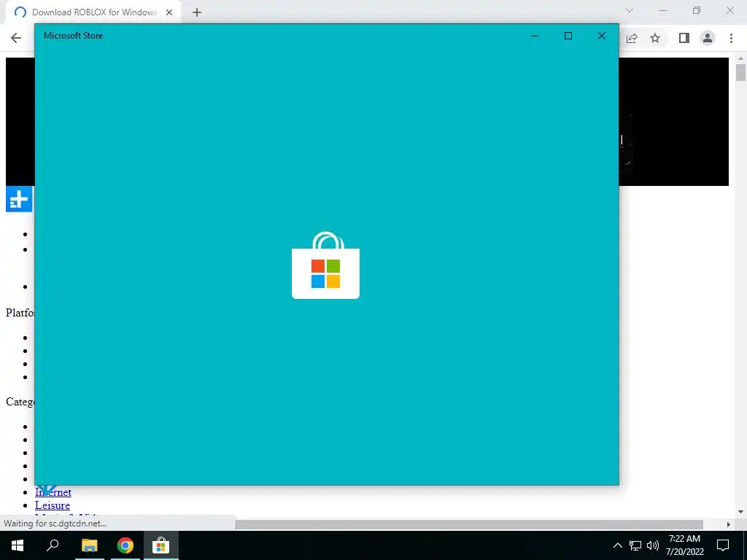
Task: Minimize the Chrome window
Action: 663,10
